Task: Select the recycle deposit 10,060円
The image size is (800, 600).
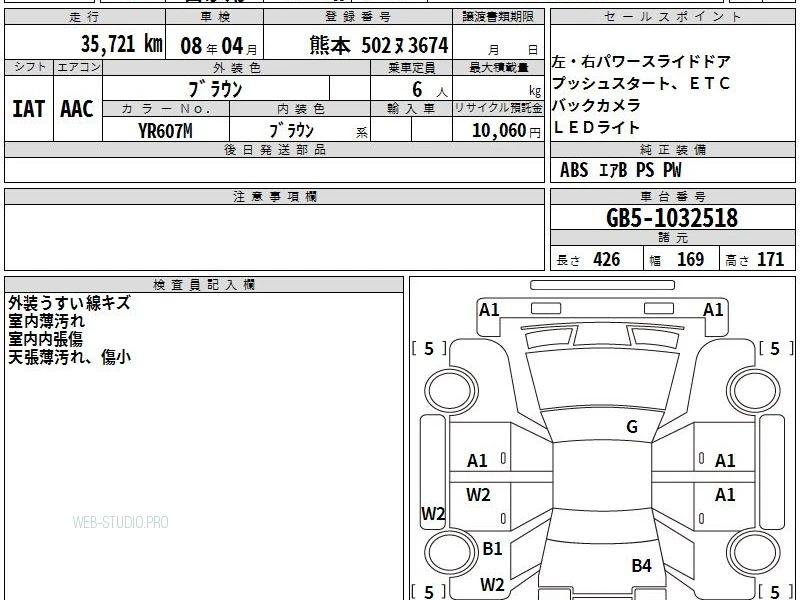Action: pos(506,131)
